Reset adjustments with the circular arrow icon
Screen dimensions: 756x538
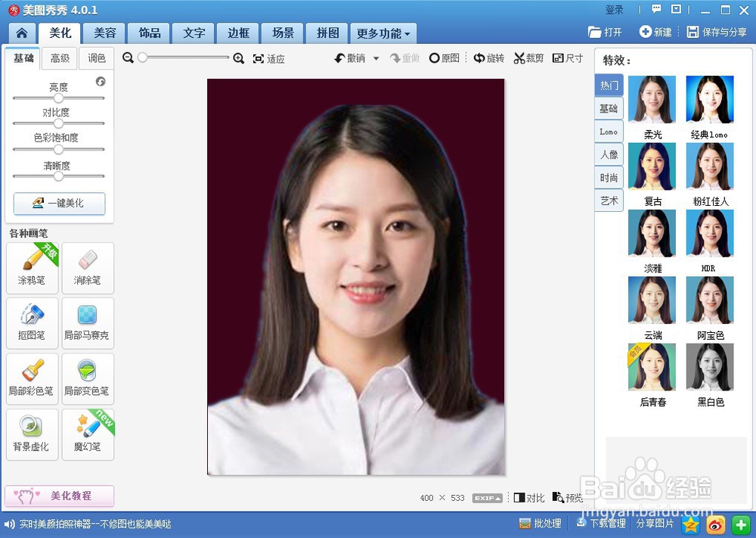pyautogui.click(x=101, y=82)
